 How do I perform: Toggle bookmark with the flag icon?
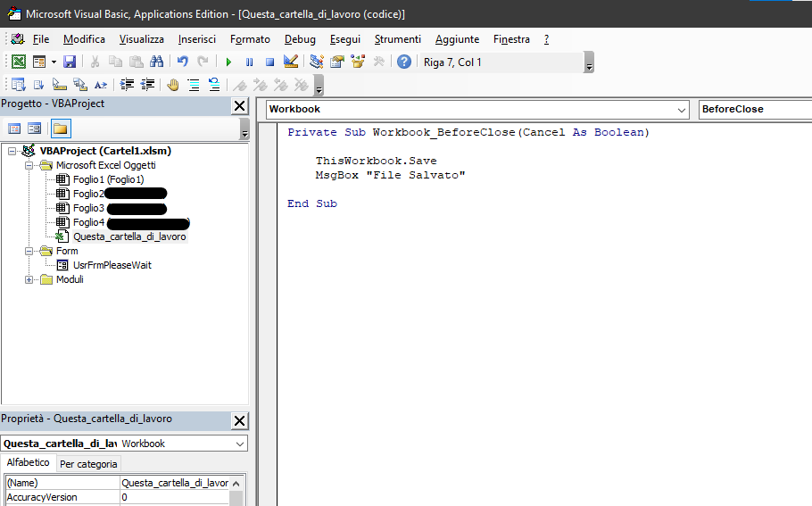pyautogui.click(x=239, y=85)
